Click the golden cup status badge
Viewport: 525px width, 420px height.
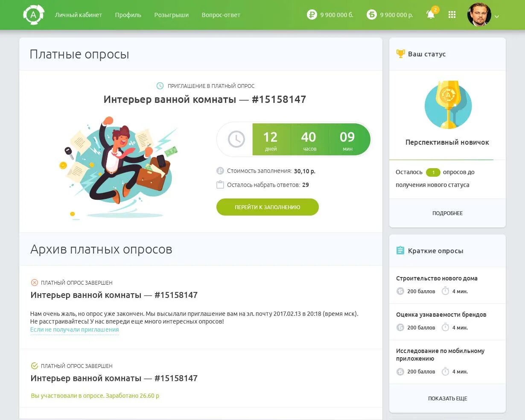[448, 105]
